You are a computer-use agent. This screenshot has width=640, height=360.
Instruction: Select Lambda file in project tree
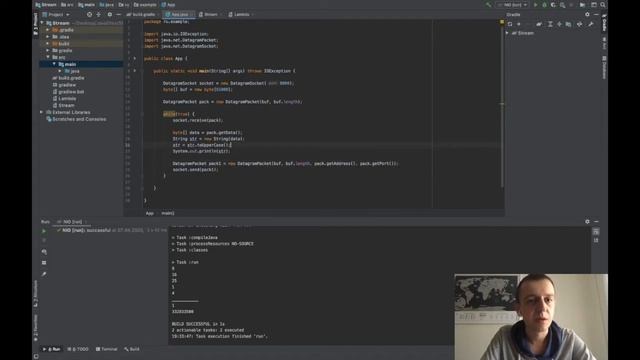click(64, 98)
